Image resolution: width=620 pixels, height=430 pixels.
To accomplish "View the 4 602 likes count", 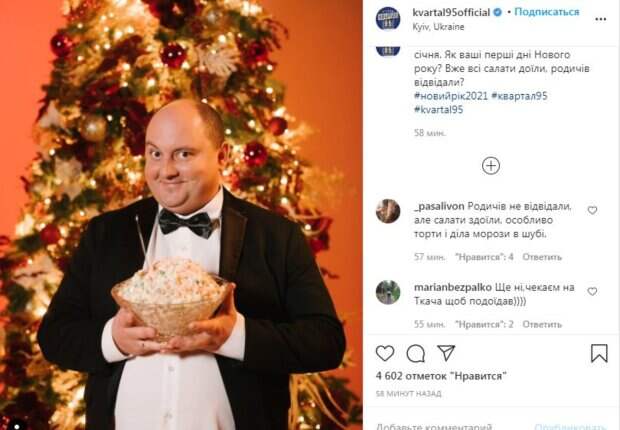I will coord(441,376).
